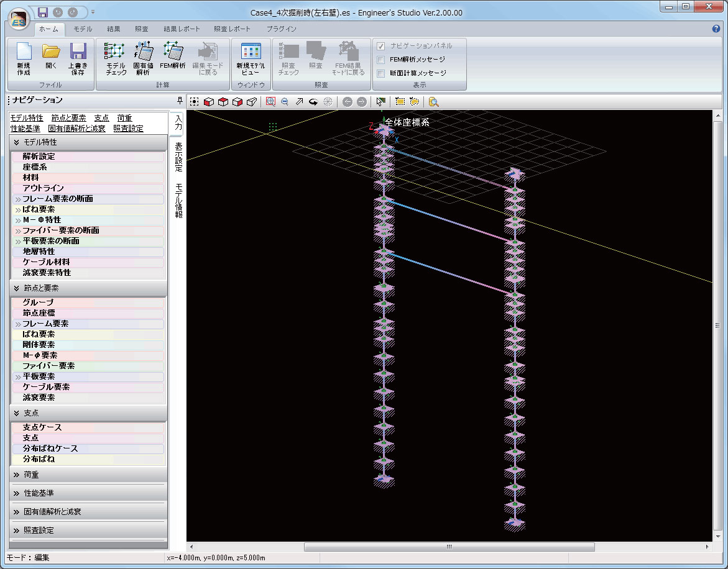Image resolution: width=728 pixels, height=569 pixels.
Task: Enable FEM解析メッセージ checkbox
Action: 381,60
